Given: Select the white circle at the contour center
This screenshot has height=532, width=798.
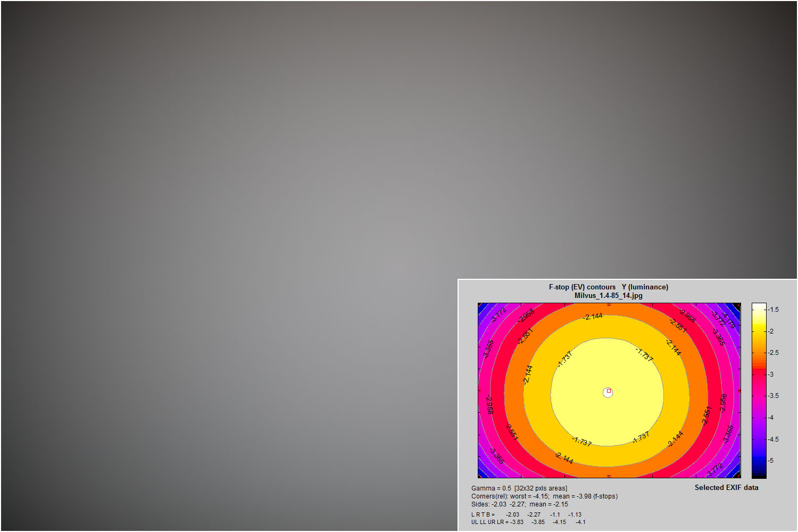Looking at the screenshot, I should pos(607,393).
